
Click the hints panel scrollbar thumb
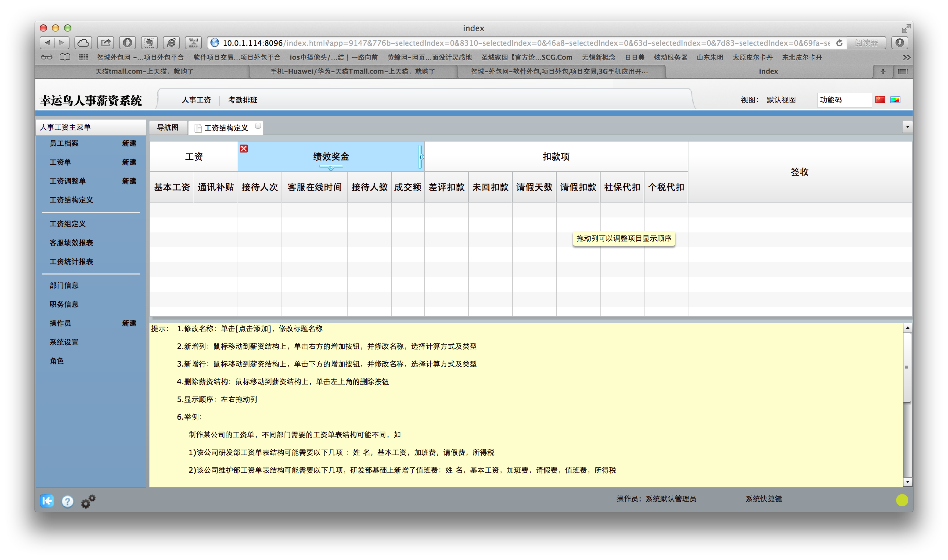[907, 367]
